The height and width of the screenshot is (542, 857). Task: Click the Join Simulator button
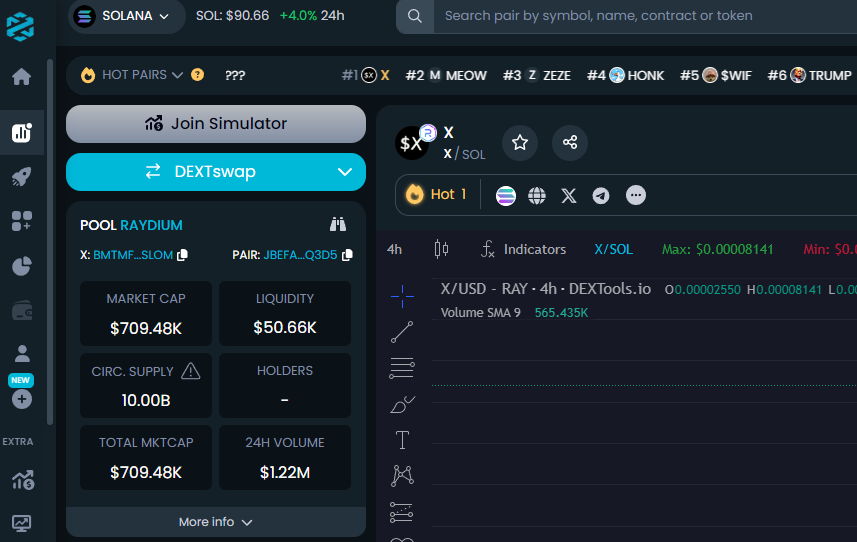[216, 124]
